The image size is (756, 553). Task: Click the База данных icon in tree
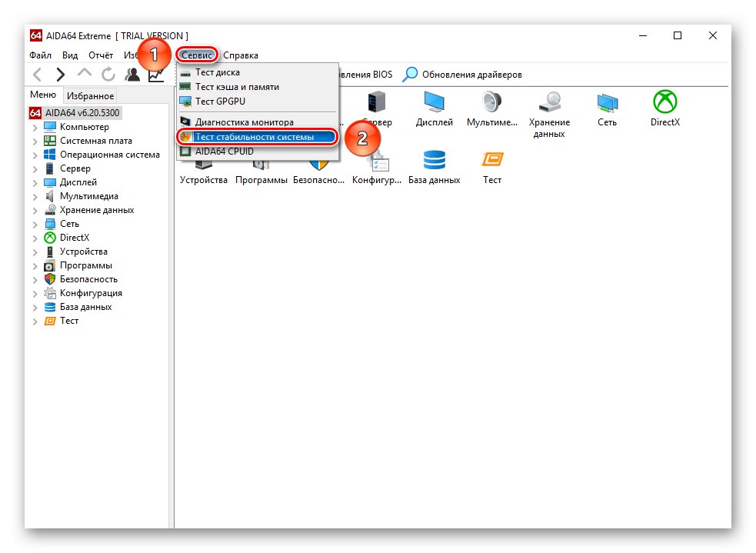coord(50,307)
